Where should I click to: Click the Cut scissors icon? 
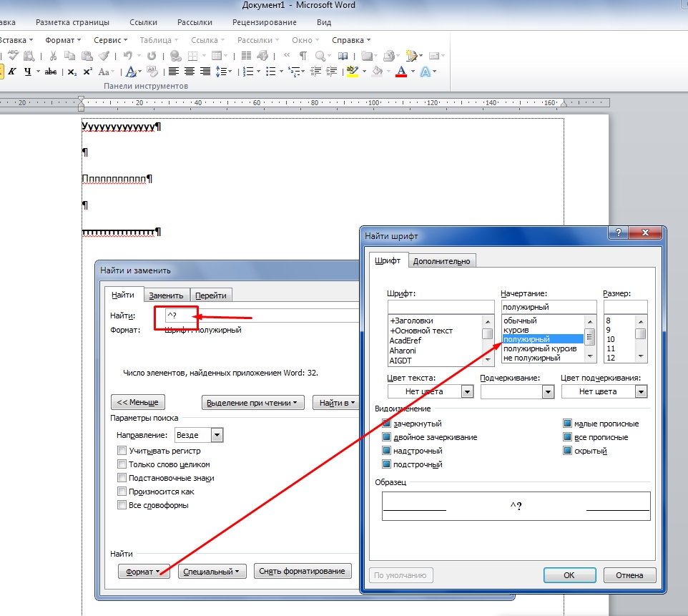point(53,56)
